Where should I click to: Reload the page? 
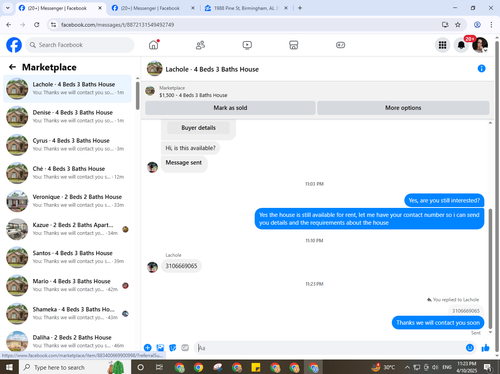[37, 25]
